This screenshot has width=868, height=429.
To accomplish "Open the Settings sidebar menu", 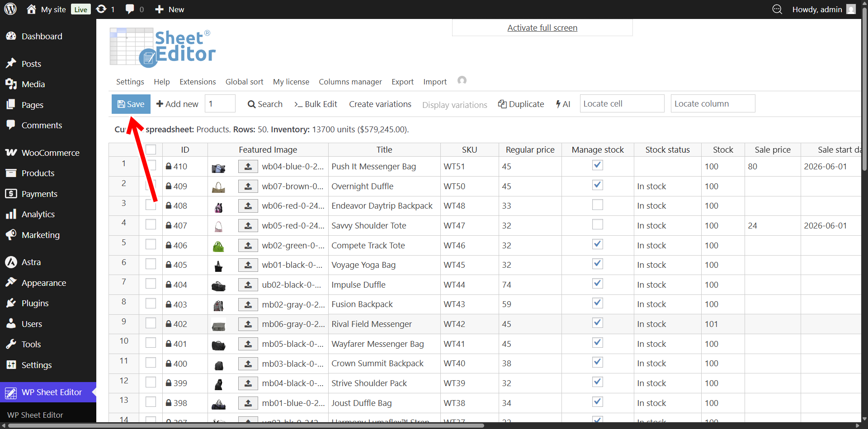I will coord(37,365).
